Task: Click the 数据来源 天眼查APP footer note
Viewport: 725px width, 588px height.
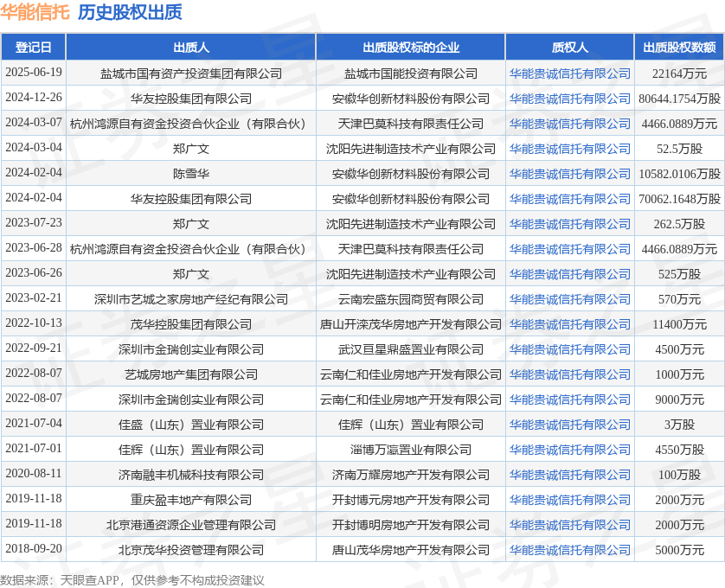Action: pos(132,579)
